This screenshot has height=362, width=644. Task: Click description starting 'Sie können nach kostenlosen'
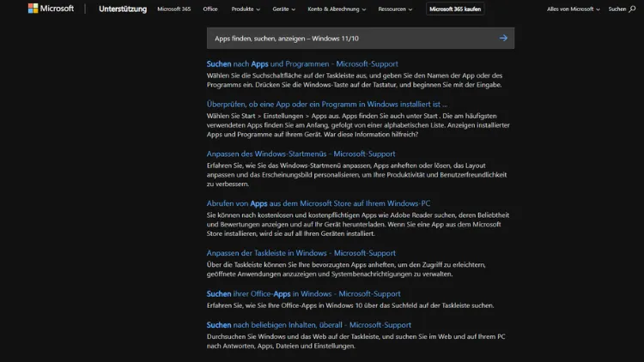(x=358, y=225)
